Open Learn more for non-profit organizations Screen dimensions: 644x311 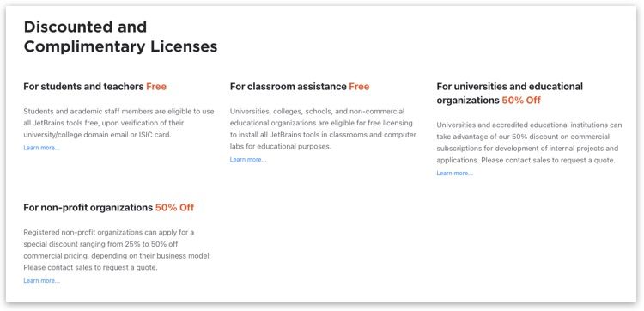41,281
